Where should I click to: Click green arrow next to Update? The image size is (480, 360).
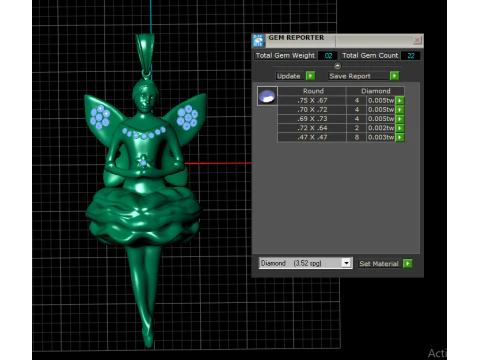click(x=310, y=76)
